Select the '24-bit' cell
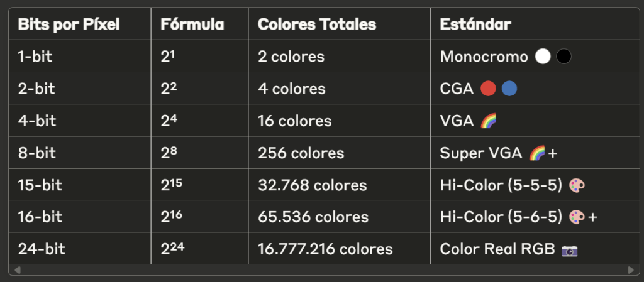This screenshot has height=282, width=644. 42,249
